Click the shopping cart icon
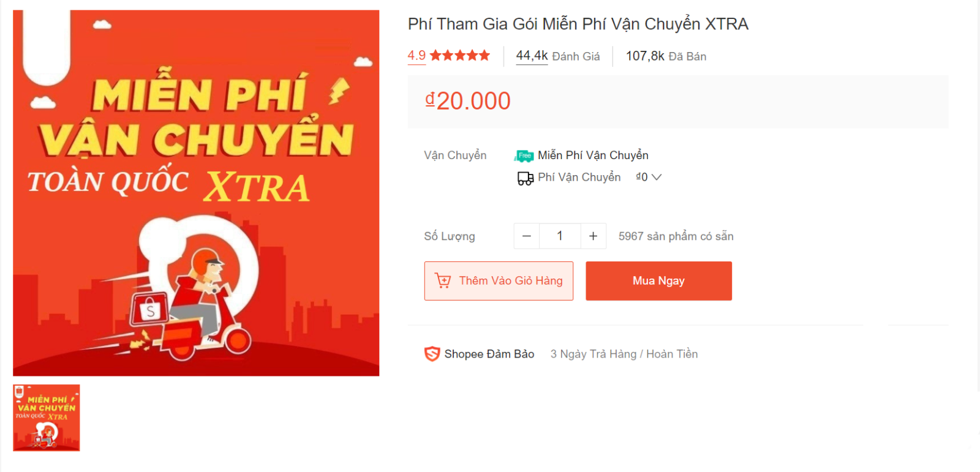 coord(443,280)
